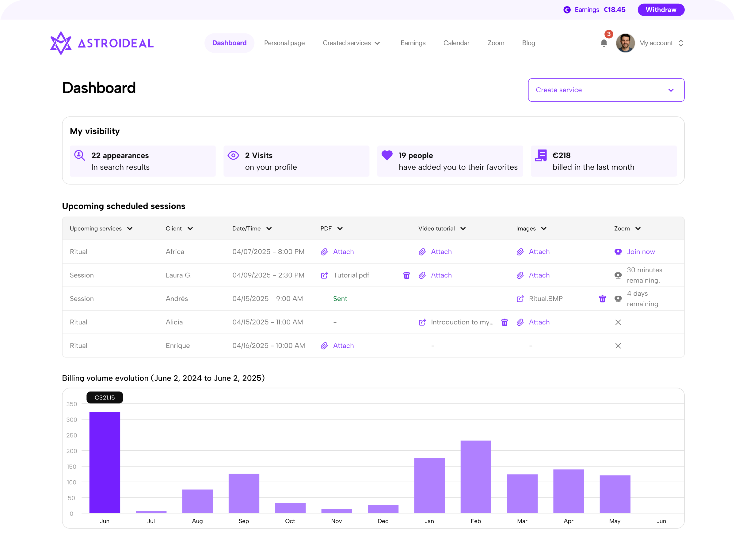Click the Astroideal star logo

(x=61, y=43)
